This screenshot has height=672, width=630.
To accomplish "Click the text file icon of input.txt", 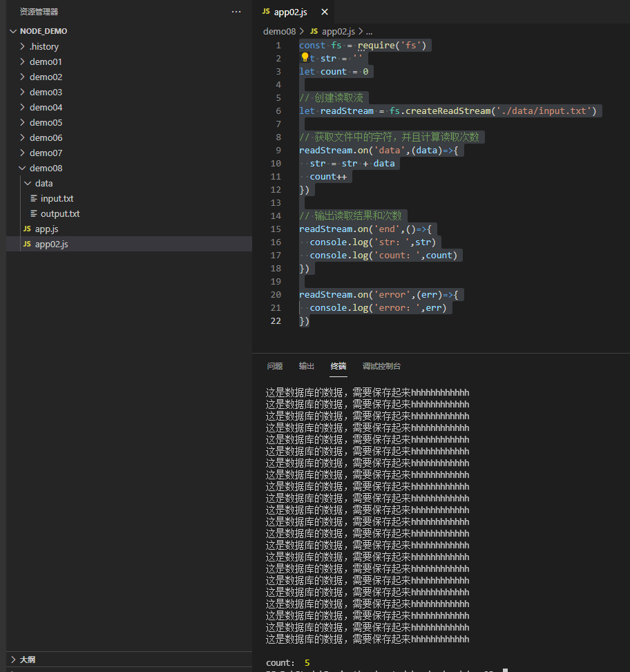I will 34,198.
